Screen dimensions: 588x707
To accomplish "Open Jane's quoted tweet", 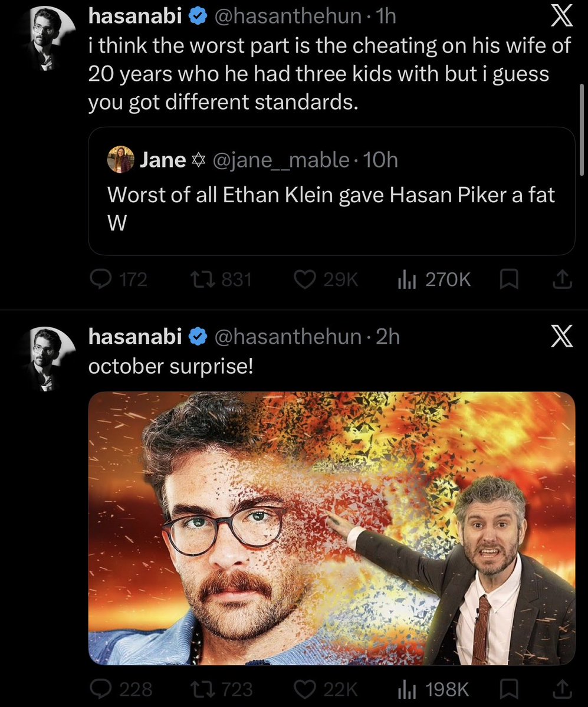I will coord(331,191).
